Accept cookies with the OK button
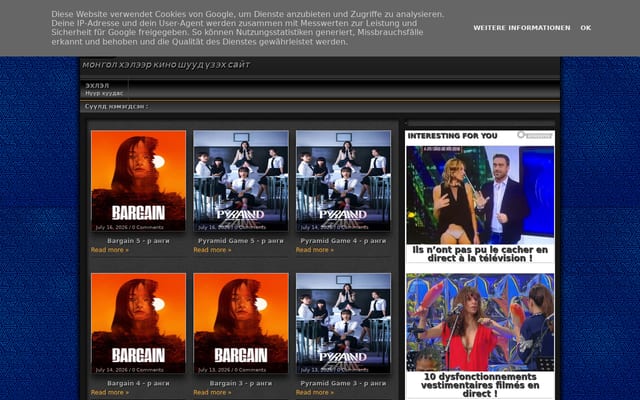This screenshot has height=400, width=640. (586, 28)
